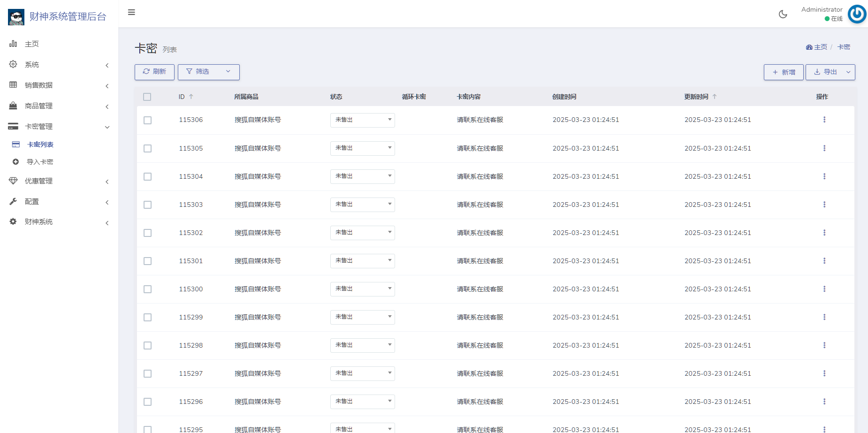Toggle the select-all checkbox in table header
This screenshot has height=433, width=868.
tap(147, 97)
